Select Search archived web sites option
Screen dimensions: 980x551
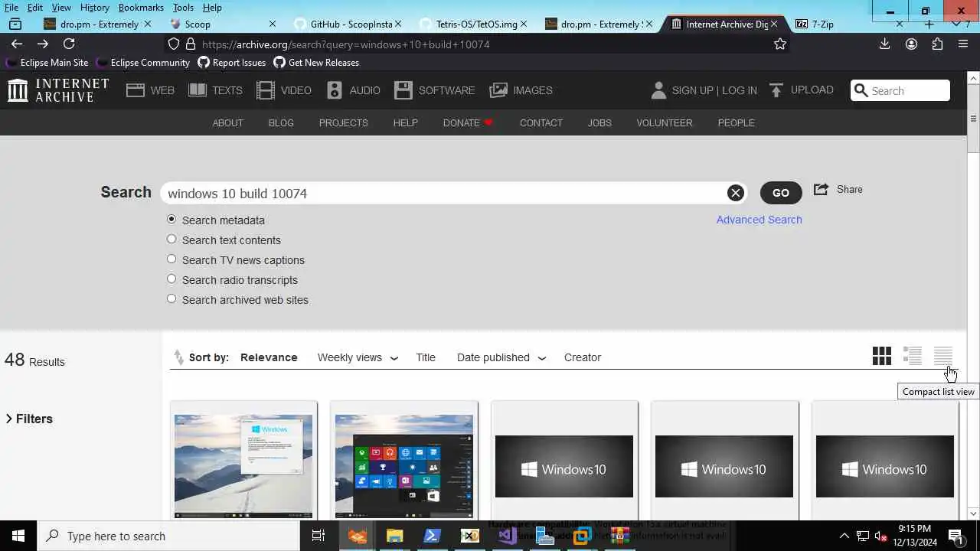click(x=171, y=298)
